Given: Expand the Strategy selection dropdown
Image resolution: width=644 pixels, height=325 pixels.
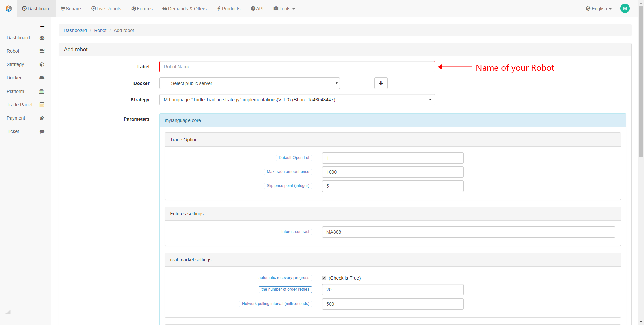Looking at the screenshot, I should click(x=297, y=100).
